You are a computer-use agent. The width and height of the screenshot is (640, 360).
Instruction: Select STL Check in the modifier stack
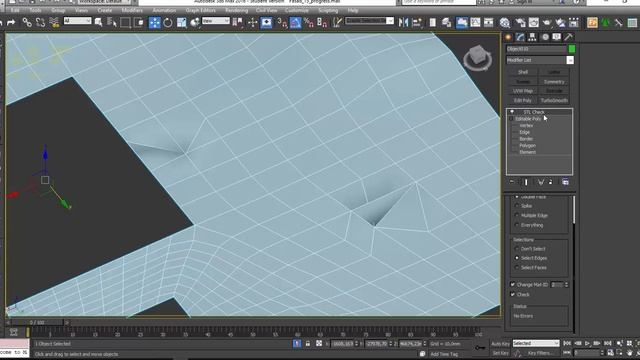coord(534,112)
